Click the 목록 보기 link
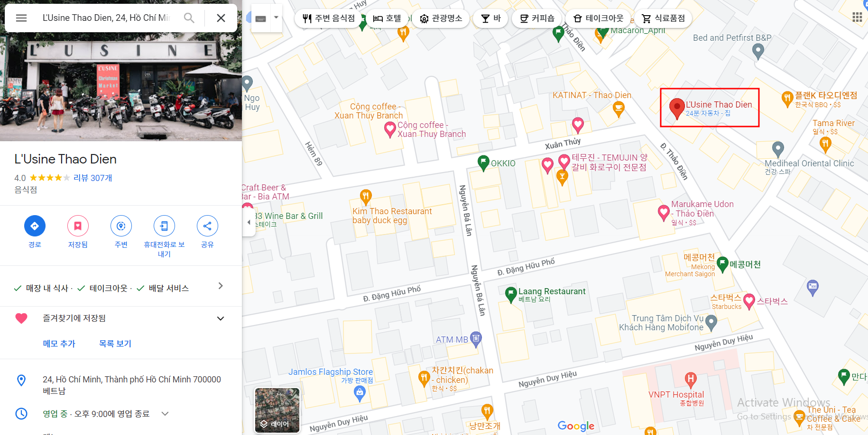 pyautogui.click(x=115, y=344)
